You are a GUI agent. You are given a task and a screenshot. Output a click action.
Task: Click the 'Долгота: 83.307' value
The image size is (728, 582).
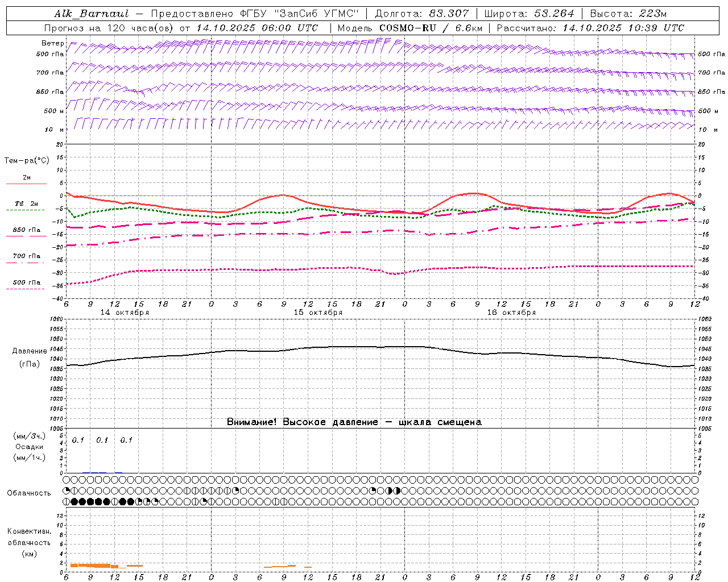(422, 14)
